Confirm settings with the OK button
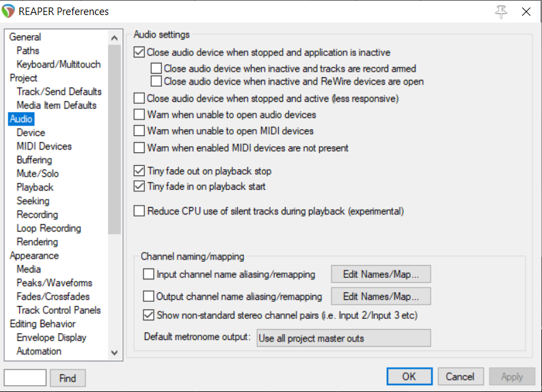This screenshot has height=392, width=542. (409, 376)
